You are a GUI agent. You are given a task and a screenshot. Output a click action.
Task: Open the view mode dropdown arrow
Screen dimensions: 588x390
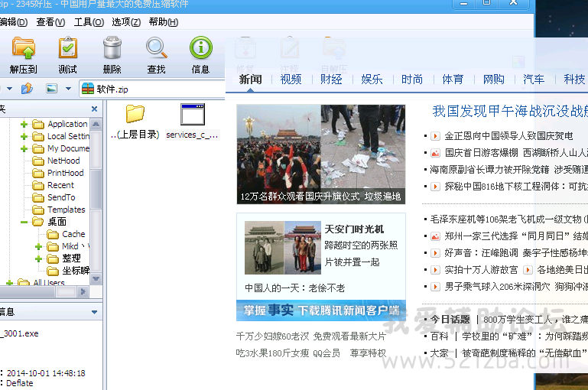(x=68, y=89)
